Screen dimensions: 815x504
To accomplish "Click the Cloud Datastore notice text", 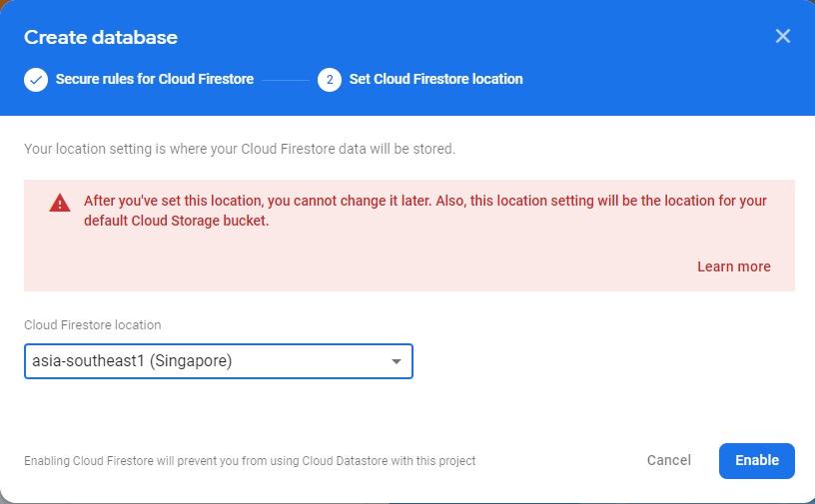I will (250, 461).
